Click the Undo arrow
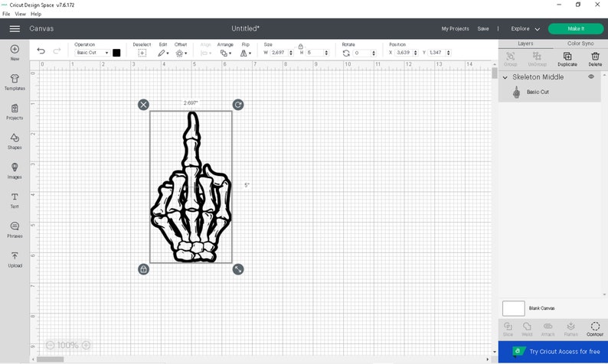This screenshot has width=608, height=364. pyautogui.click(x=41, y=51)
